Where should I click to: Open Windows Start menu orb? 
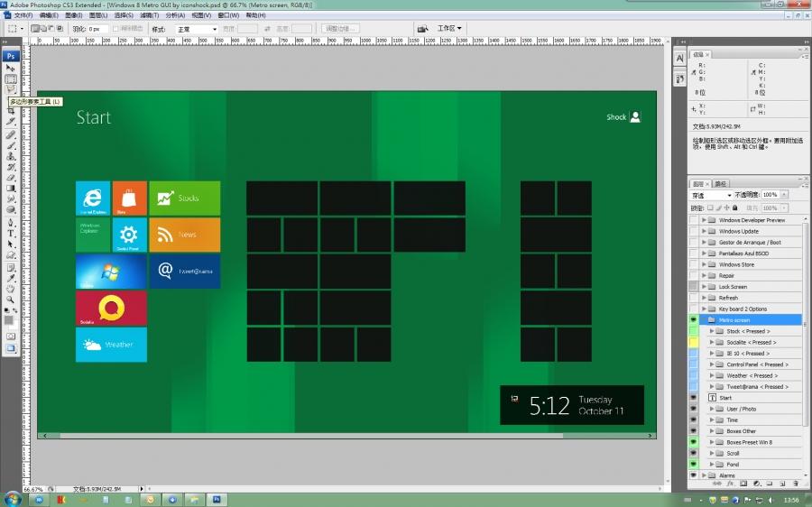[x=13, y=499]
